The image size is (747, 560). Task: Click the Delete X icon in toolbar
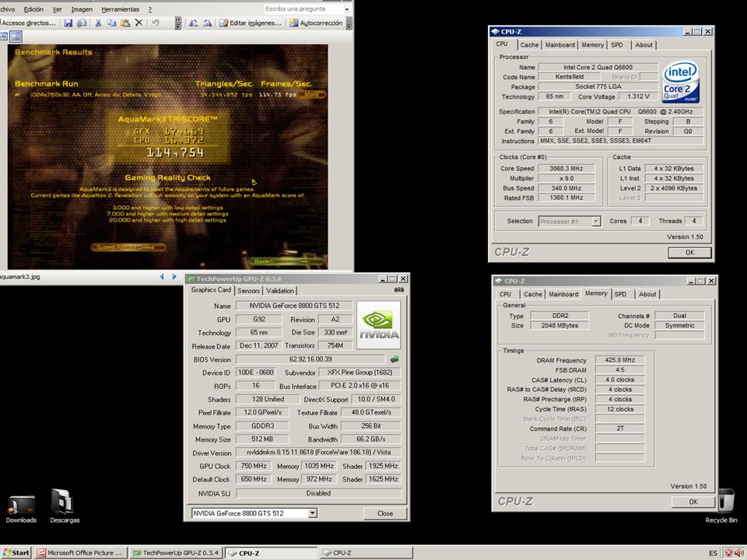coord(139,23)
